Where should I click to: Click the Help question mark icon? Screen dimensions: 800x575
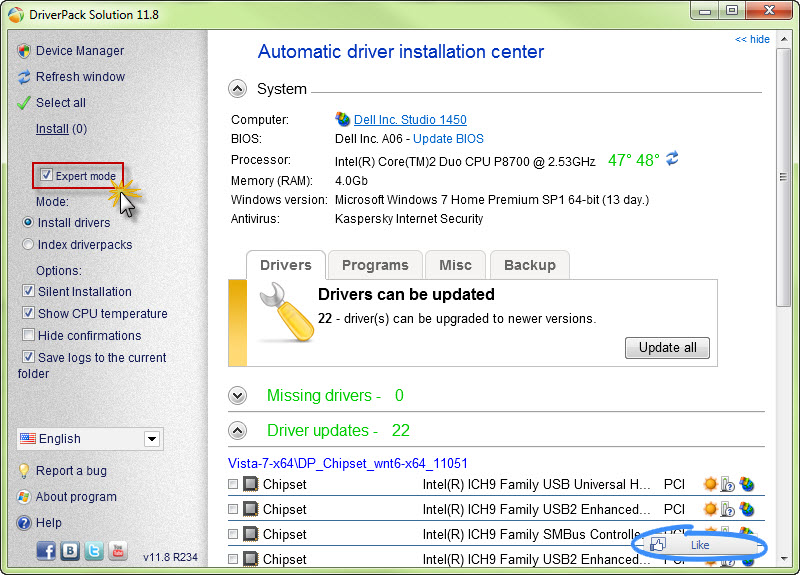tap(24, 523)
